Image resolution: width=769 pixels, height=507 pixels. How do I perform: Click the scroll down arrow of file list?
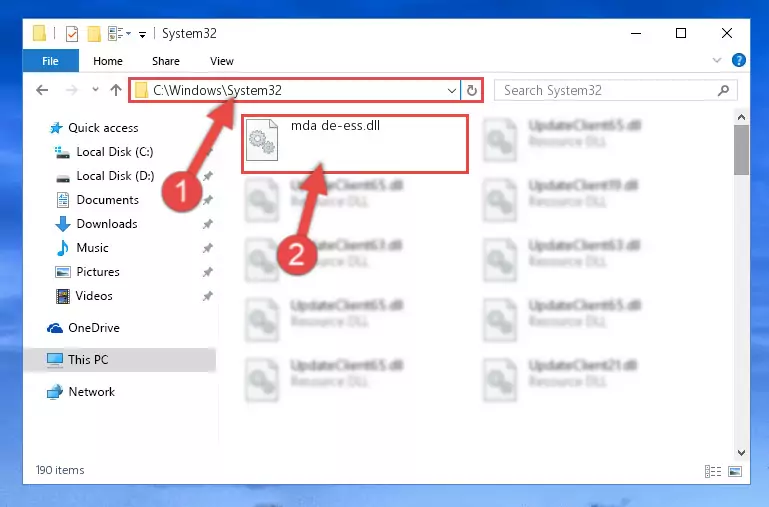click(x=741, y=453)
